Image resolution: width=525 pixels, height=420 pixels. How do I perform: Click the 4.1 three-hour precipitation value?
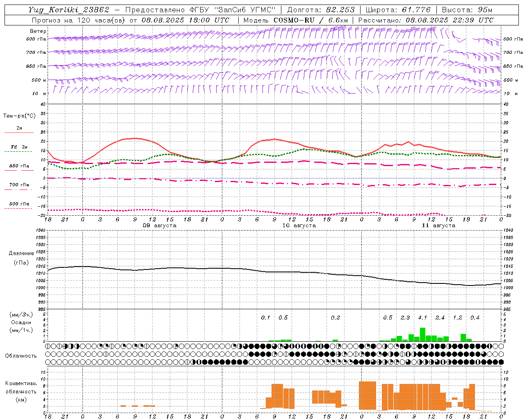tap(422, 317)
